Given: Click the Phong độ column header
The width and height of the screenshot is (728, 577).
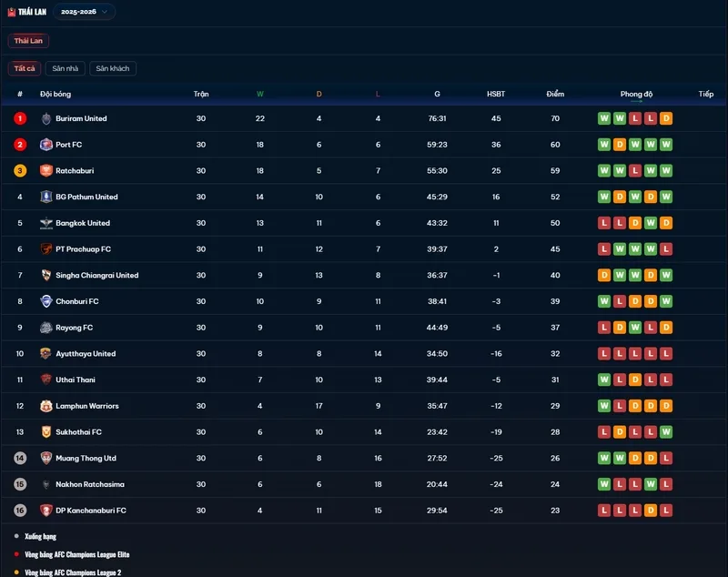Looking at the screenshot, I should 636,94.
